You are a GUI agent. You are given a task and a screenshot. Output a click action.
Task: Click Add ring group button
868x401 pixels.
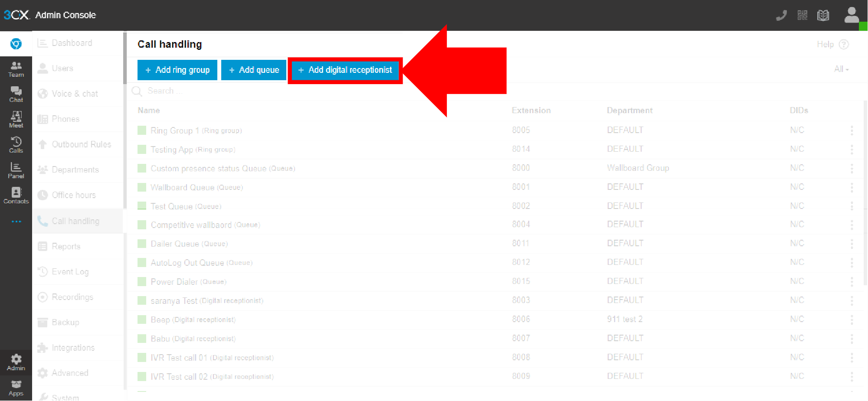[x=177, y=70]
